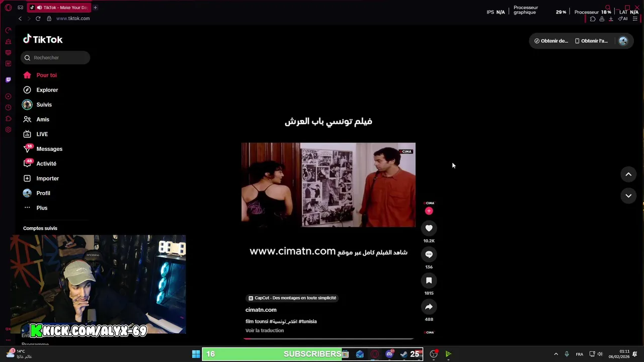This screenshot has width=644, height=362.
Task: Open the Suivis feed
Action: [x=37, y=105]
